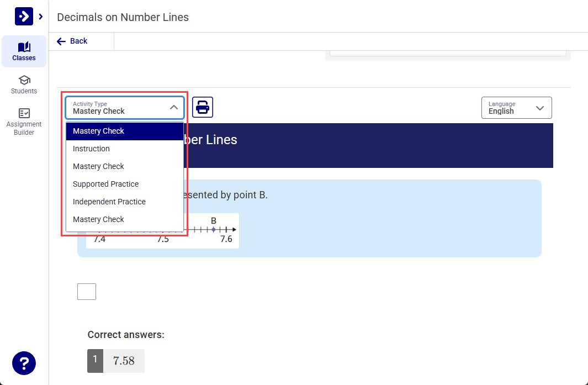The height and width of the screenshot is (385, 588).
Task: Go to the Students page
Action: (x=24, y=85)
